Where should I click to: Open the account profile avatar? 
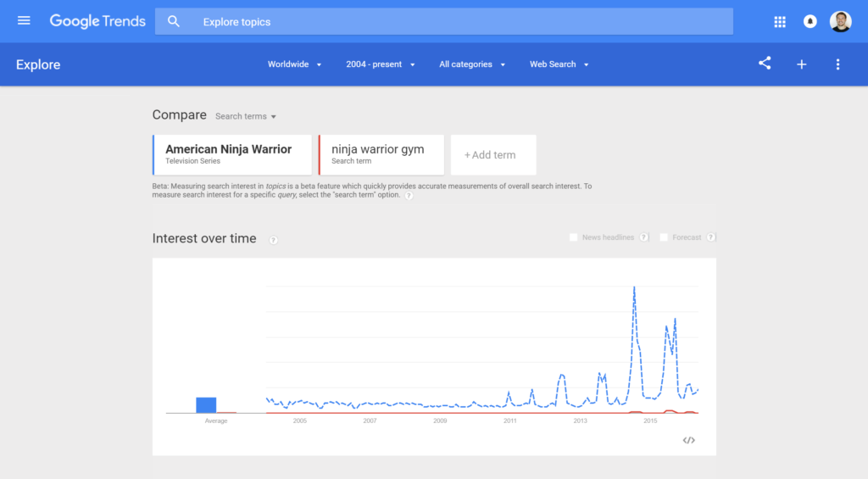pos(840,21)
